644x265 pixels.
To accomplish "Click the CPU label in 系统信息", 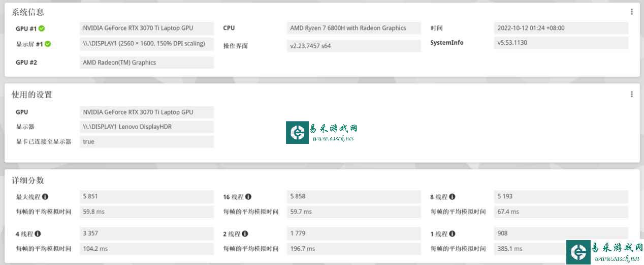I will (229, 28).
